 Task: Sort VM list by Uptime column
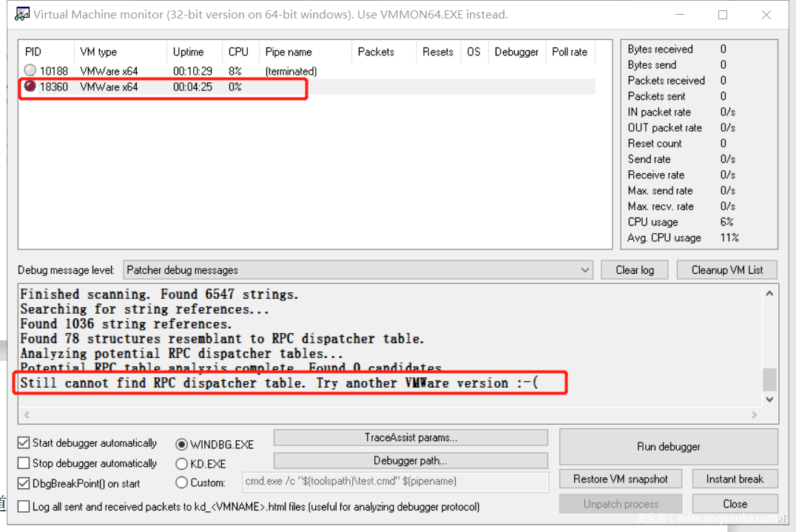pos(189,52)
